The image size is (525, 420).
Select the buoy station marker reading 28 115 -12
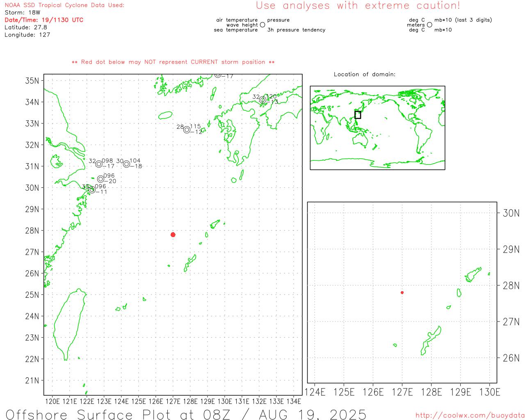point(187,130)
